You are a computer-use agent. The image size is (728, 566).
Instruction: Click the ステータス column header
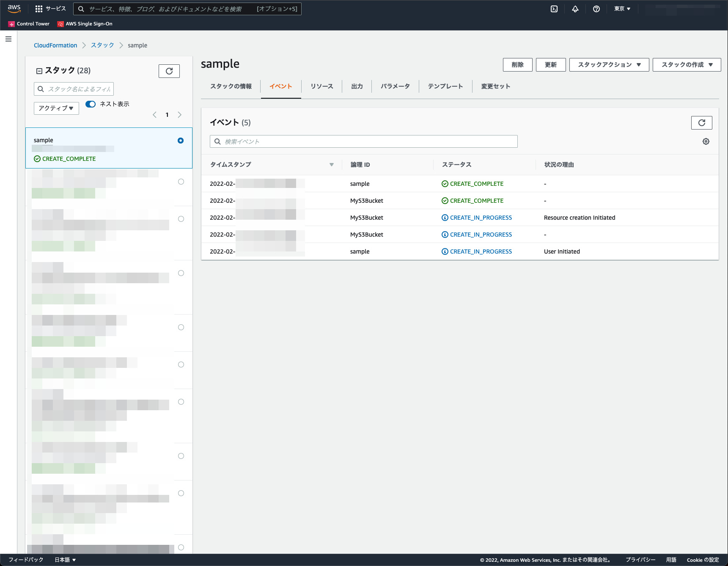(456, 165)
